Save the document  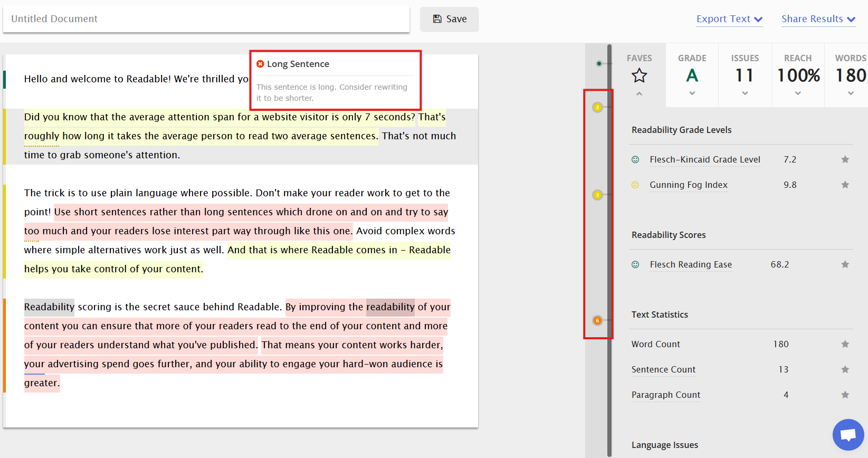(450, 19)
